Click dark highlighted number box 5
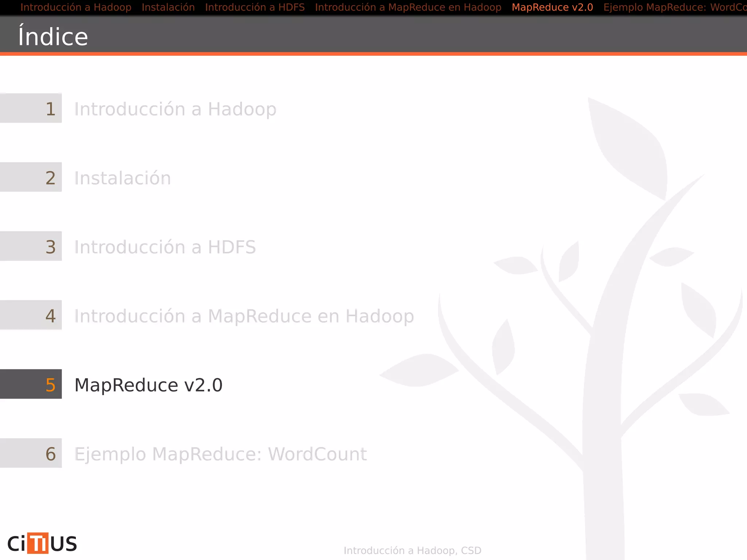The image size is (747, 560). click(x=31, y=384)
